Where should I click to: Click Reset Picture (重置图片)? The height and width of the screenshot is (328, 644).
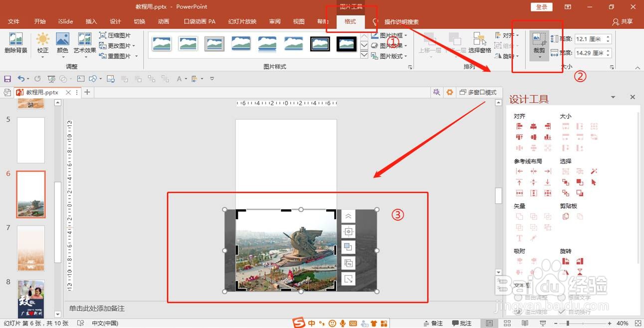117,56
